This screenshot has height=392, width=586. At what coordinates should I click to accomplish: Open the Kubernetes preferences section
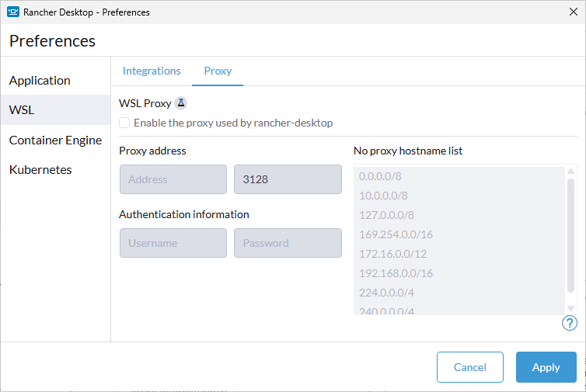click(x=40, y=170)
